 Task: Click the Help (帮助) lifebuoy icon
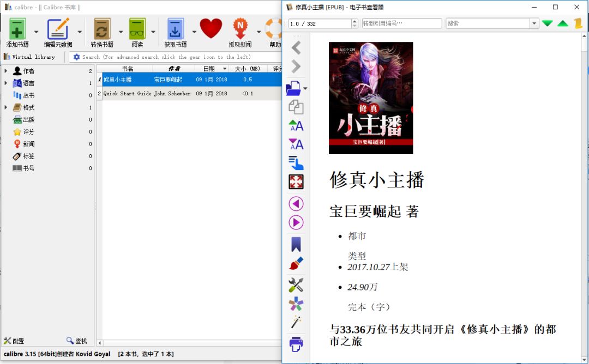pyautogui.click(x=274, y=29)
